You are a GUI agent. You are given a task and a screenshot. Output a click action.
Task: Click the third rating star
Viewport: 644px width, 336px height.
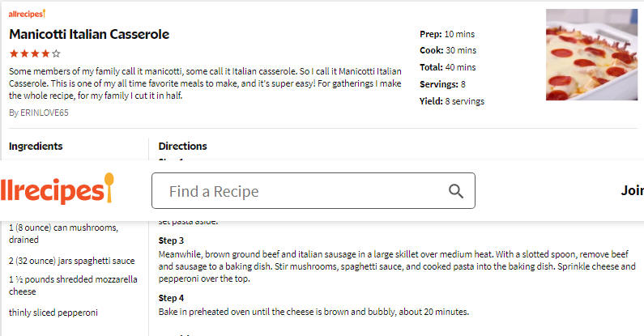point(36,53)
